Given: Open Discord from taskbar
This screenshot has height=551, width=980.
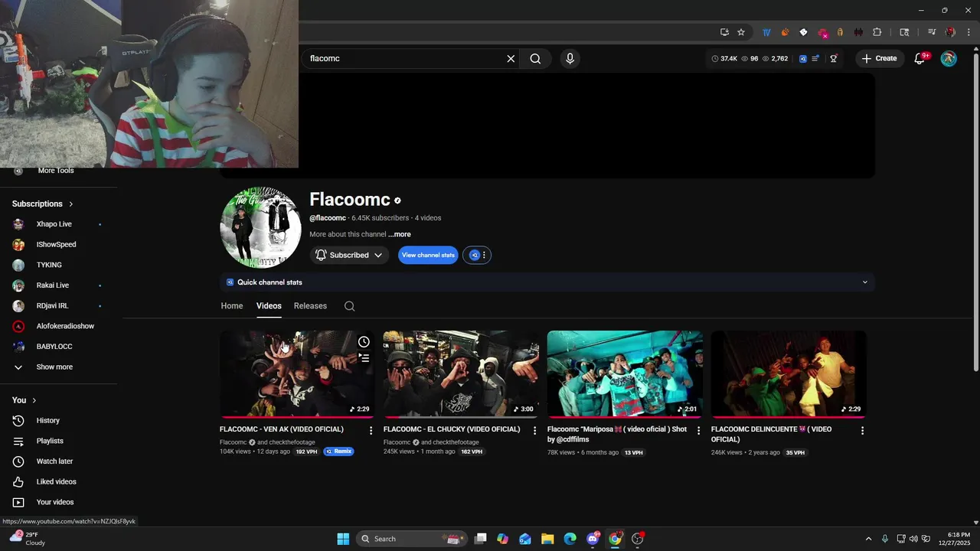Looking at the screenshot, I should [593, 539].
